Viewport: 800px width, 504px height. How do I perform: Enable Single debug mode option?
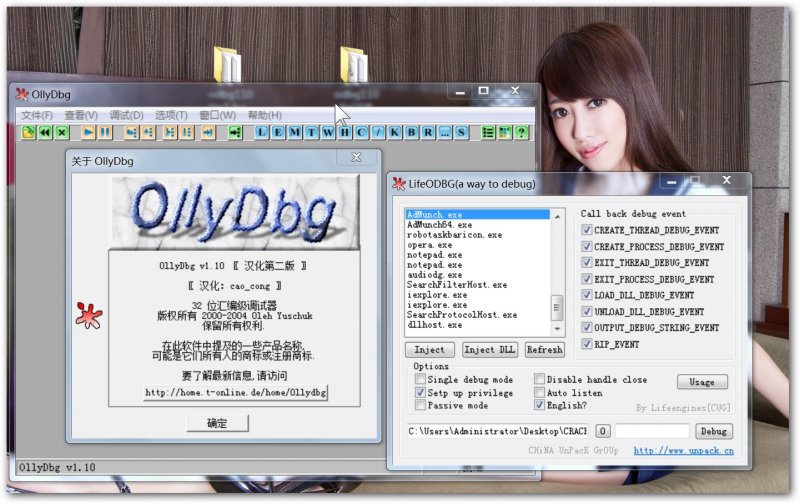[x=420, y=379]
